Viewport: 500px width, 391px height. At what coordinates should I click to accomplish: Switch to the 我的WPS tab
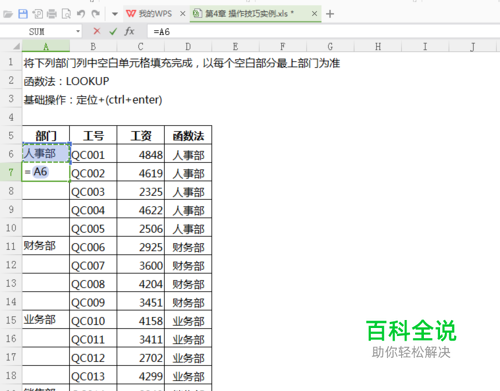149,14
